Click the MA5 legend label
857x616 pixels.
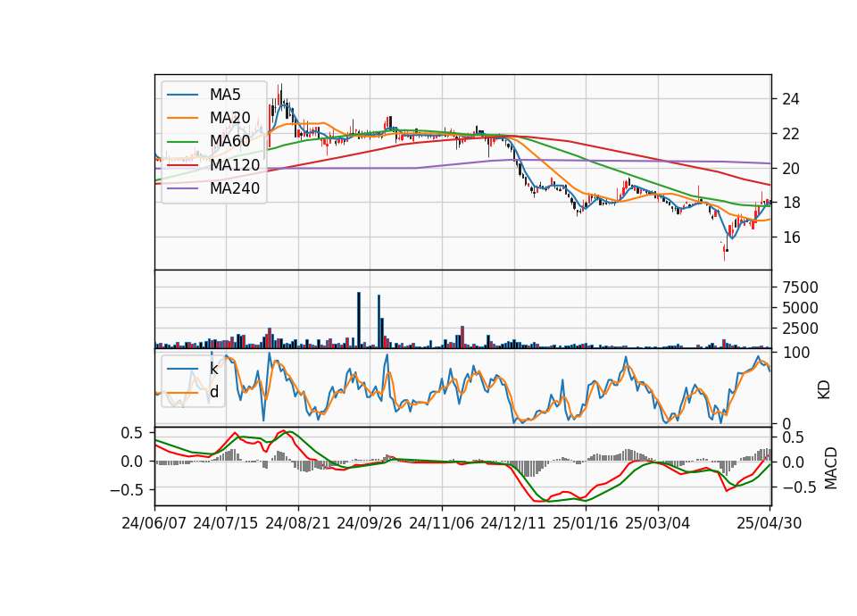(225, 95)
